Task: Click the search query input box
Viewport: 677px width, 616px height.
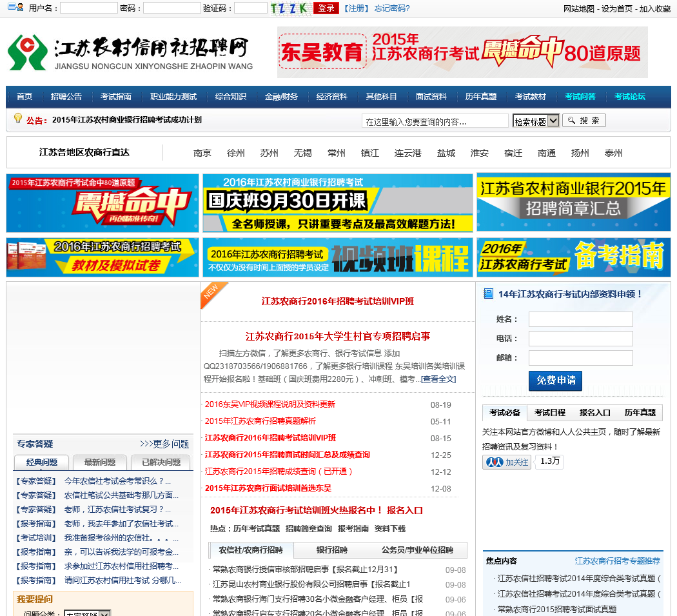Action: point(435,121)
